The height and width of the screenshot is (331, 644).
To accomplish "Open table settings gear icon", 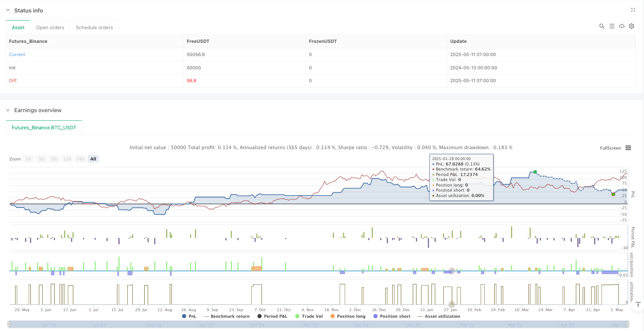I will tap(632, 26).
